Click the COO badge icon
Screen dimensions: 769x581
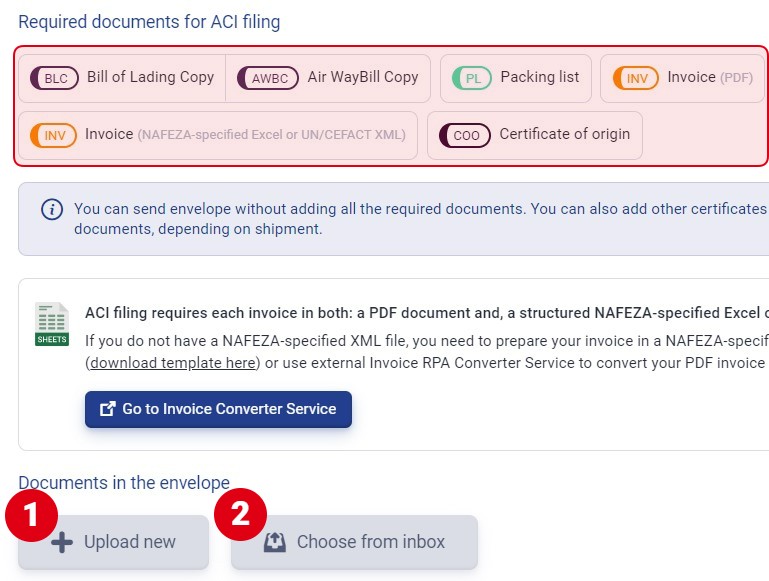465,135
